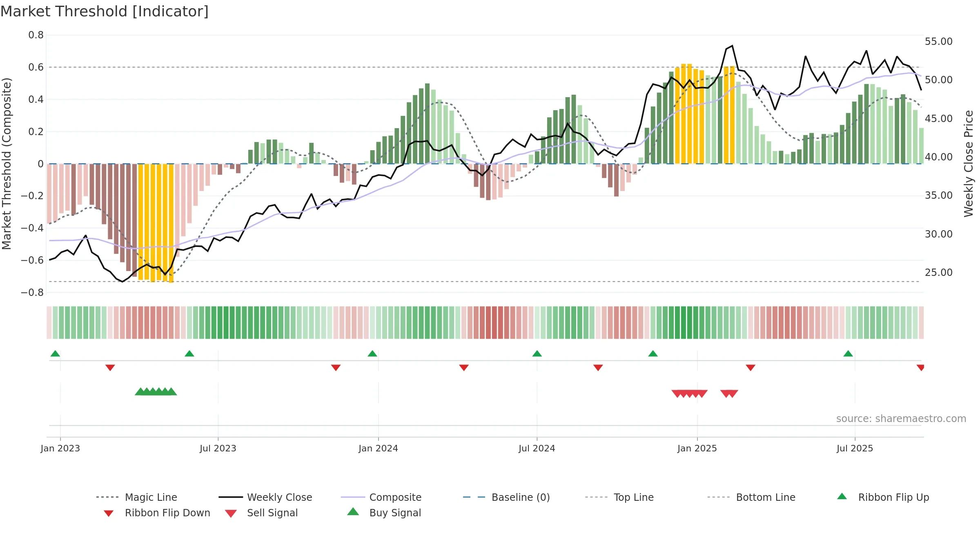The image size is (980, 551).
Task: Click the ribbon flip up triangle at Jul 2024
Action: (x=537, y=353)
